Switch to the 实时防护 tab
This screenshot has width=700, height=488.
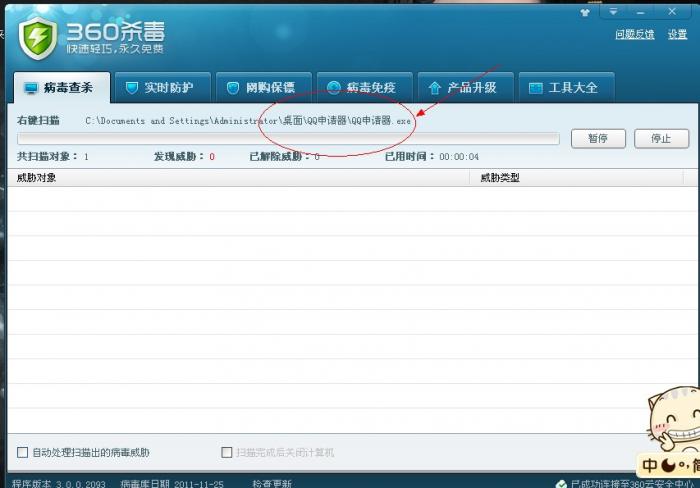tap(162, 88)
